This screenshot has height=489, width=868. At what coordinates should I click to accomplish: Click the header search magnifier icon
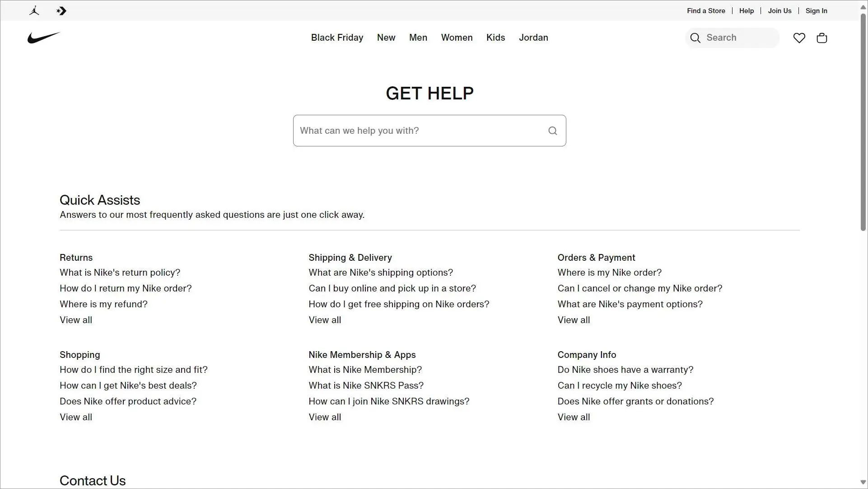point(695,38)
